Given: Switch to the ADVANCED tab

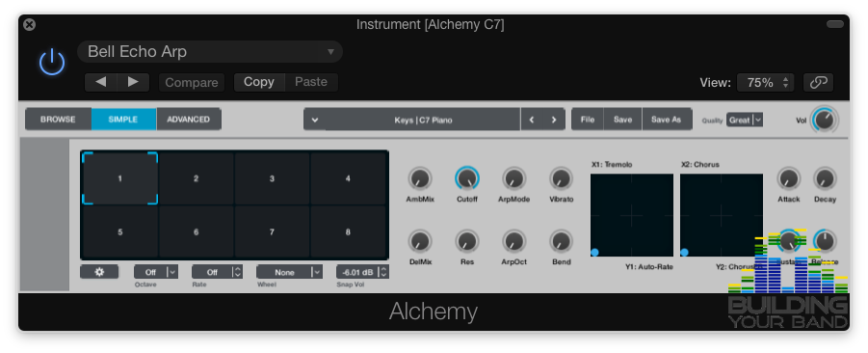Looking at the screenshot, I should pos(189,120).
